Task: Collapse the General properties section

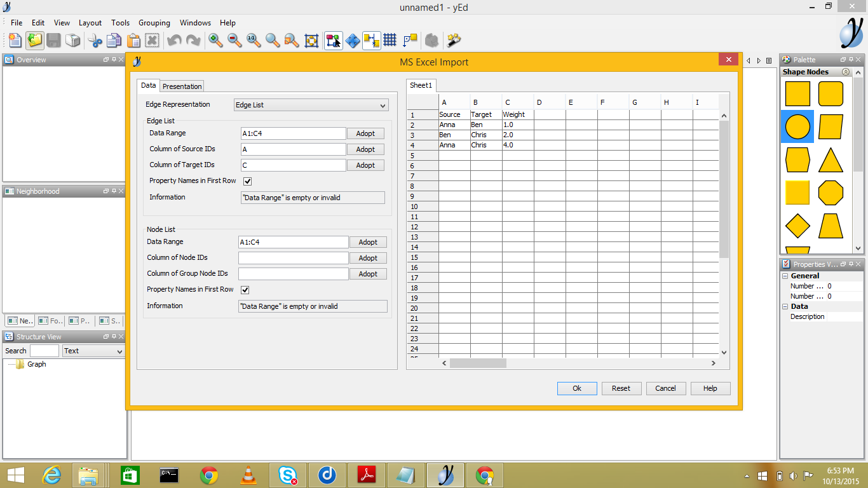Action: tap(785, 276)
